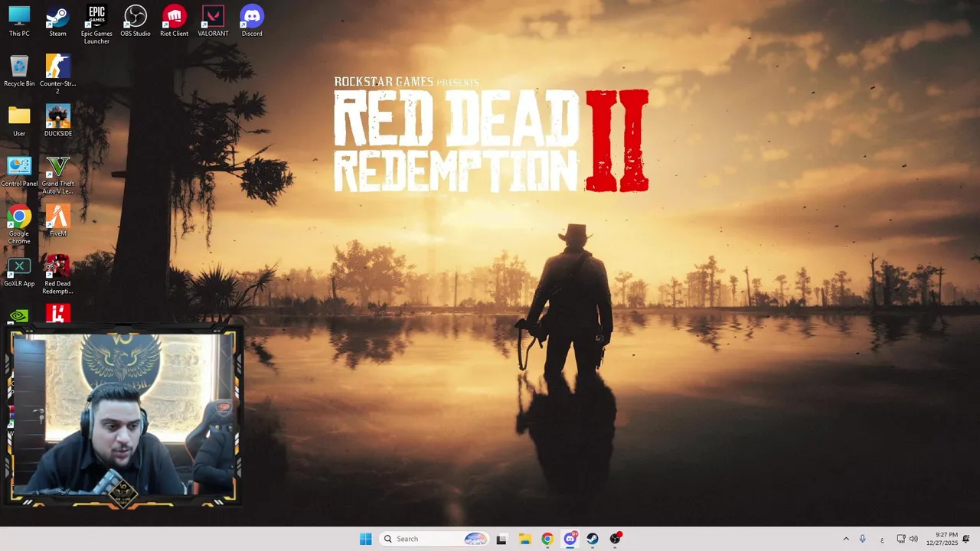Open Control Panel desktop icon
This screenshot has height=551, width=980.
pos(19,171)
